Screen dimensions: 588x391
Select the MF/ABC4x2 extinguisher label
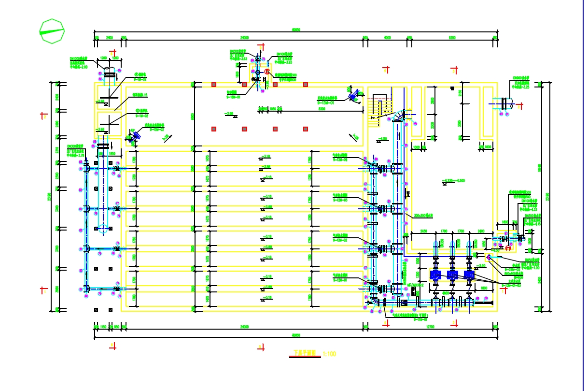pos(416,285)
